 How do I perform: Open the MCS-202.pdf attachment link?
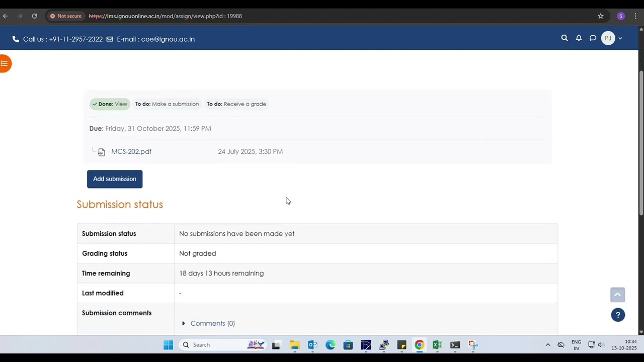click(131, 151)
